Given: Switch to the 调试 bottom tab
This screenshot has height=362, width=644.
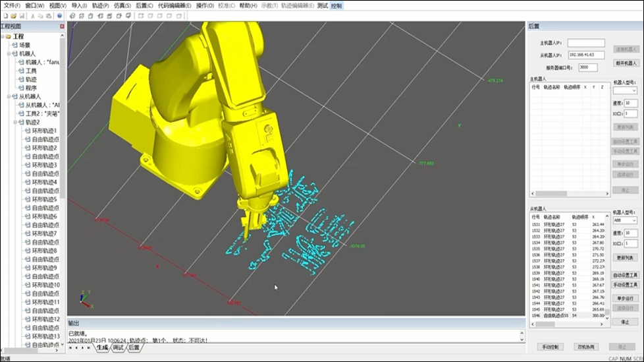Looking at the screenshot, I should (118, 347).
